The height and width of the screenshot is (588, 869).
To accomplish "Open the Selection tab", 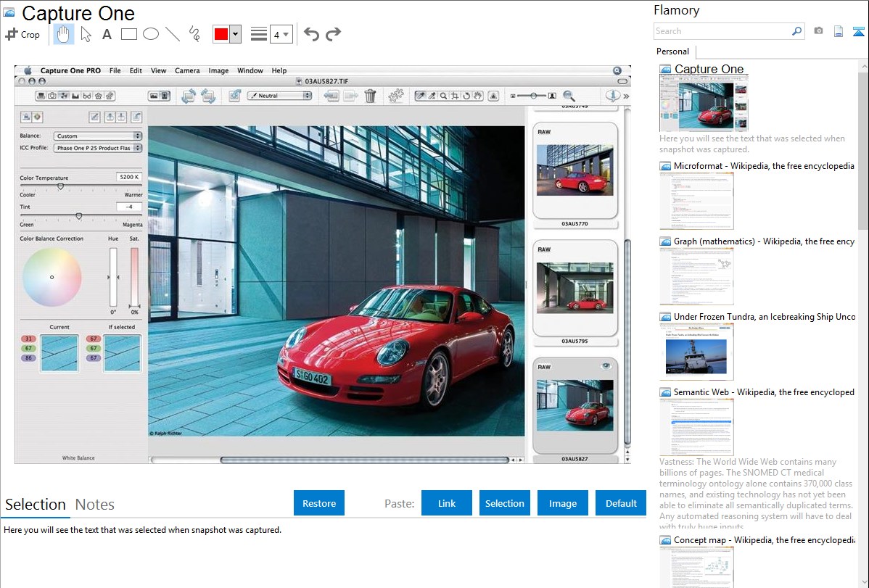I will (36, 505).
